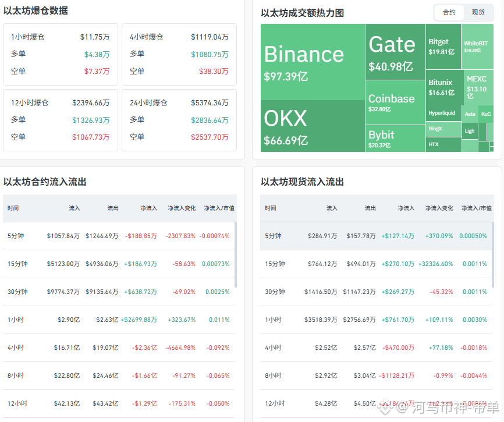Sort contract flow table by 净流入 column
The image size is (504, 422).
148,208
